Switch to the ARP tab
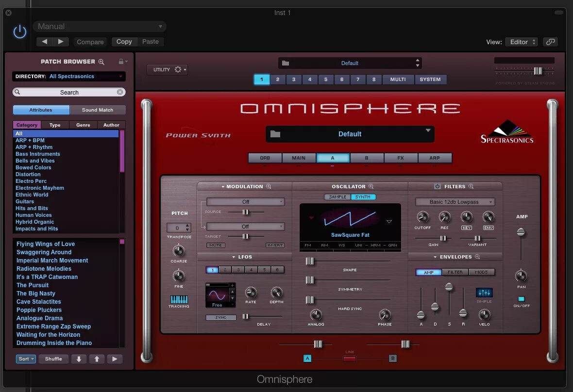Screen dimensions: 573x392 435,158
